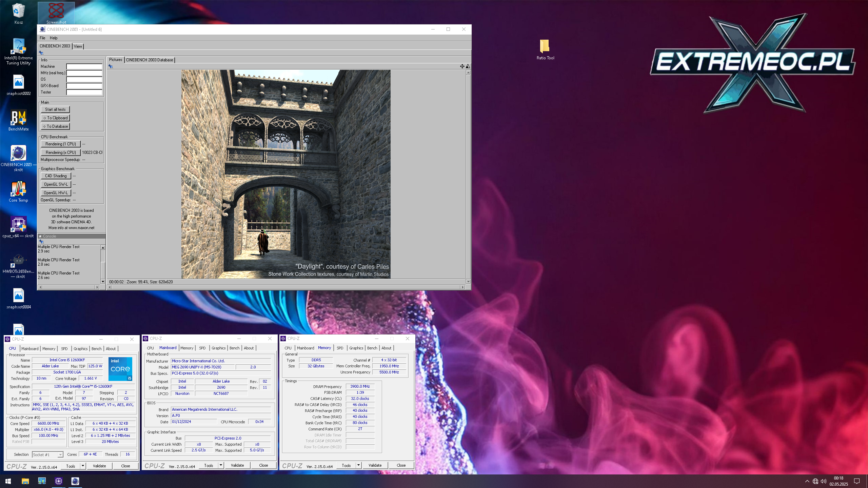Open Tools dropdown arrow in Mainboard window
Screen dimensions: 868x488
click(221, 465)
